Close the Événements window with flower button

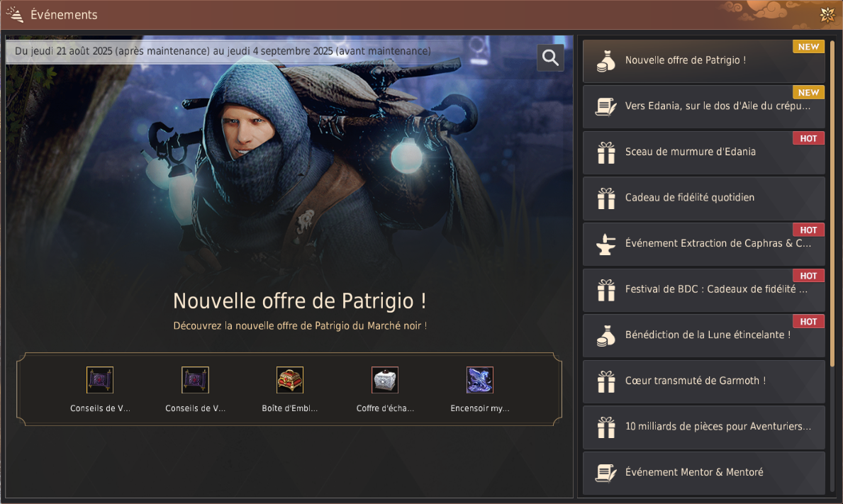tap(827, 14)
